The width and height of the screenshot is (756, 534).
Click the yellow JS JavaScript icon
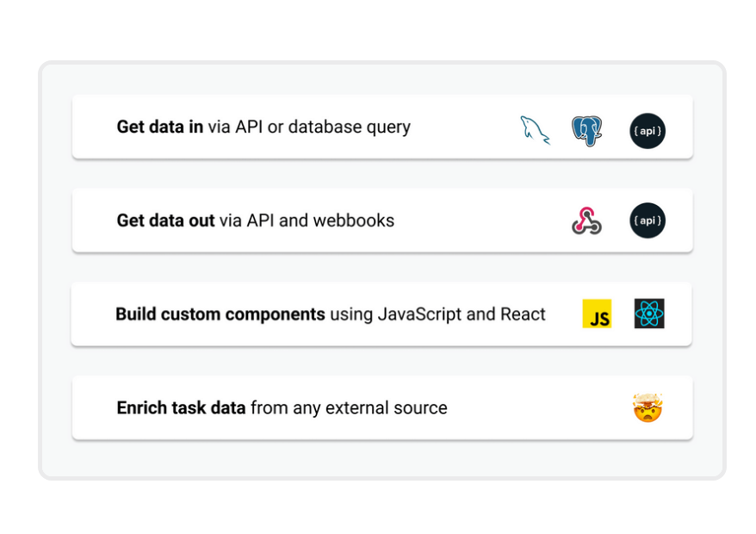[597, 314]
